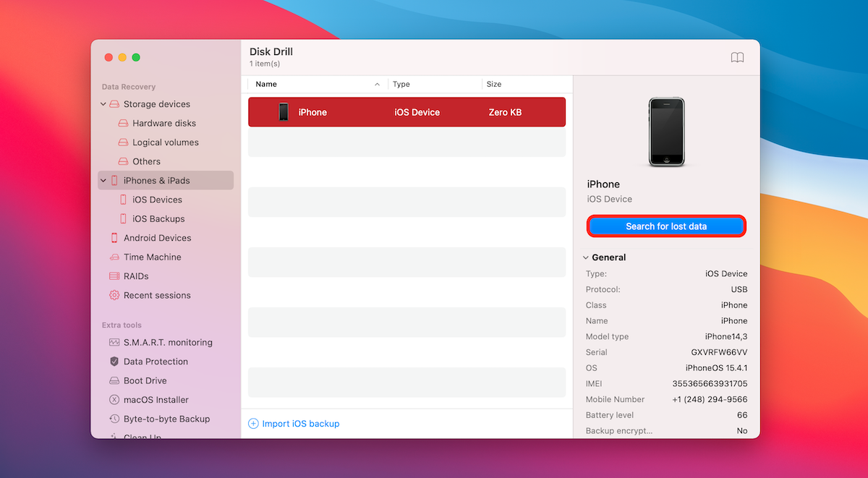Viewport: 868px width, 478px height.
Task: Open Time Machine in sidebar
Action: pyautogui.click(x=153, y=257)
